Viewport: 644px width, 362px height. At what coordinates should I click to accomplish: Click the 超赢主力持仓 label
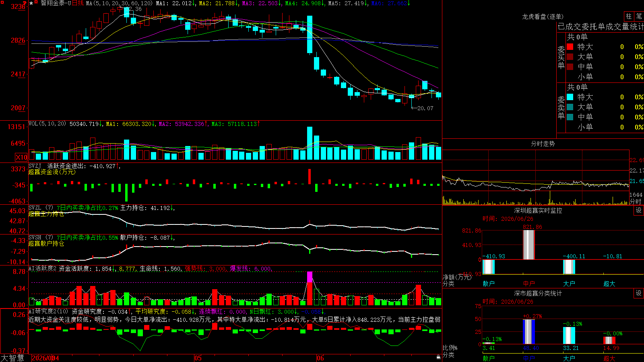tap(46, 214)
